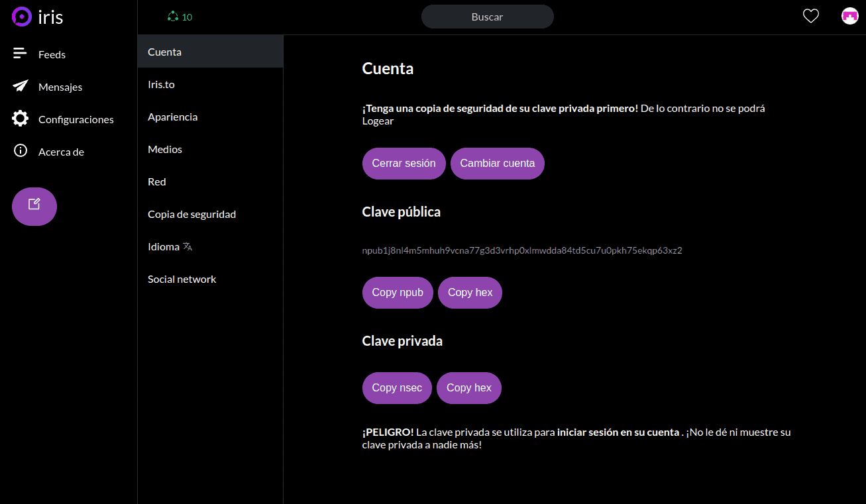Screen dimensions: 866x504
Task: Click the Cuenta page heading
Action: click(388, 68)
